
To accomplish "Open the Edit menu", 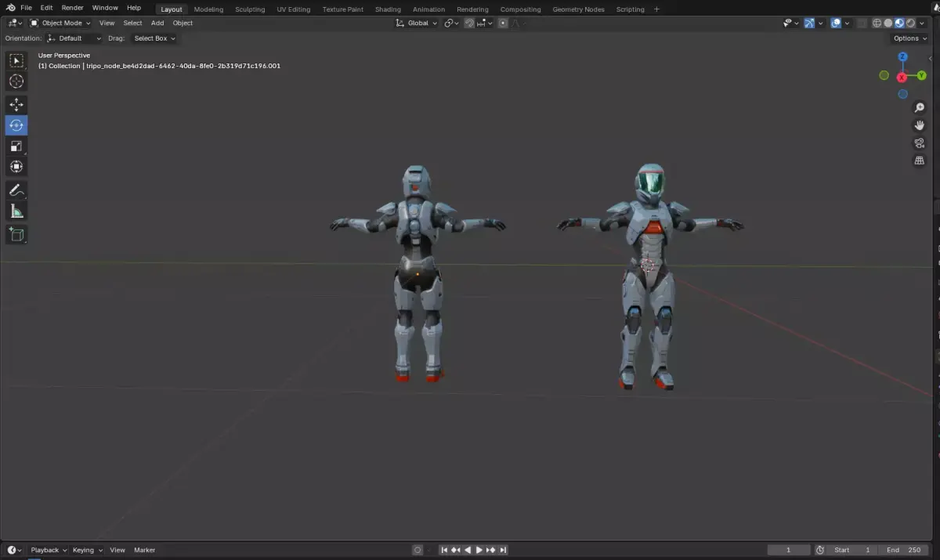I will [47, 8].
